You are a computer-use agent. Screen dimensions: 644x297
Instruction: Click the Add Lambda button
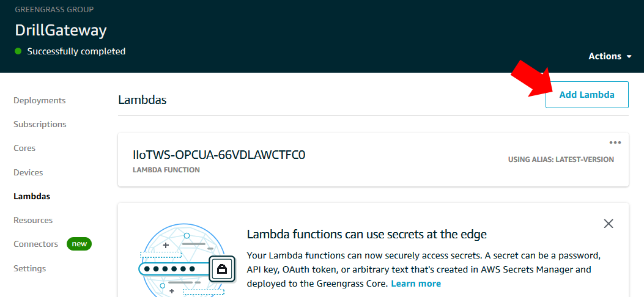(587, 95)
